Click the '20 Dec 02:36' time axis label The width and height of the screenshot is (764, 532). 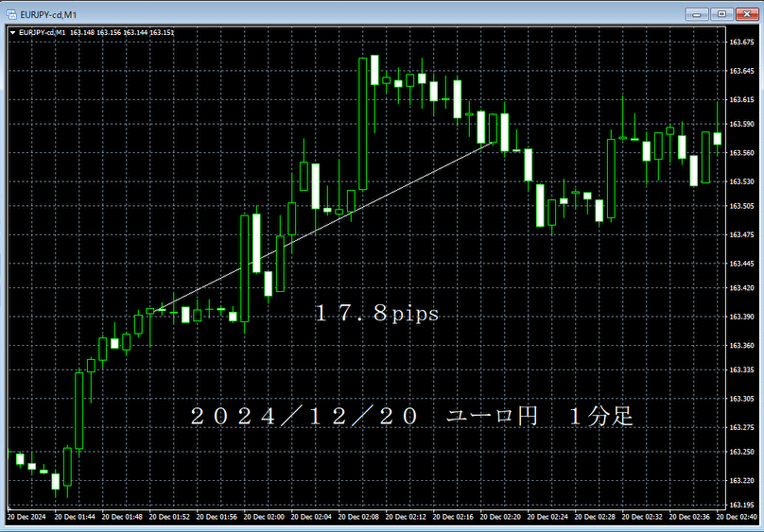click(689, 517)
